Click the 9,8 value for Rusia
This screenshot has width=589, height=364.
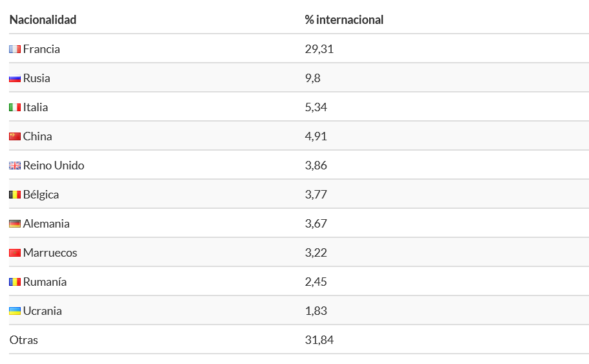pos(312,78)
